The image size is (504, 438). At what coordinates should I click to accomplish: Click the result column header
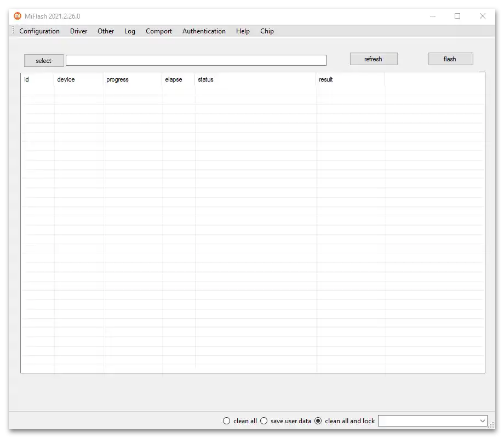(351, 79)
